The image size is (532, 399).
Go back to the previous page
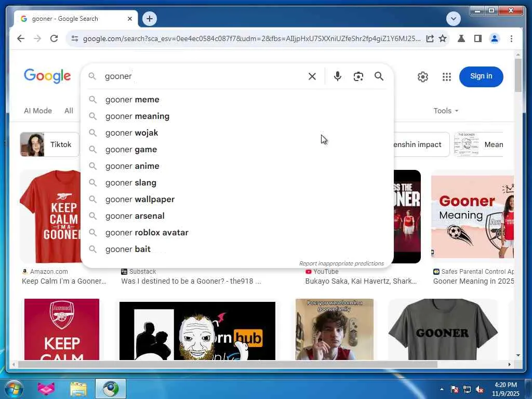click(21, 38)
